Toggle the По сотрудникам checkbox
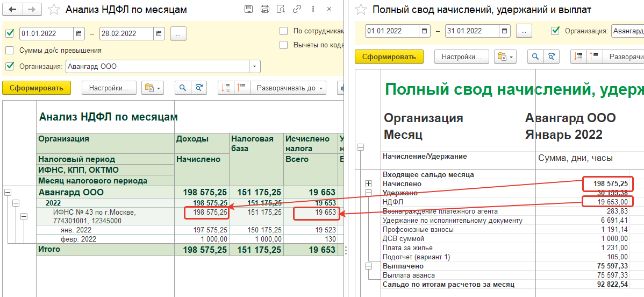The height and width of the screenshot is (297, 644). (x=284, y=31)
